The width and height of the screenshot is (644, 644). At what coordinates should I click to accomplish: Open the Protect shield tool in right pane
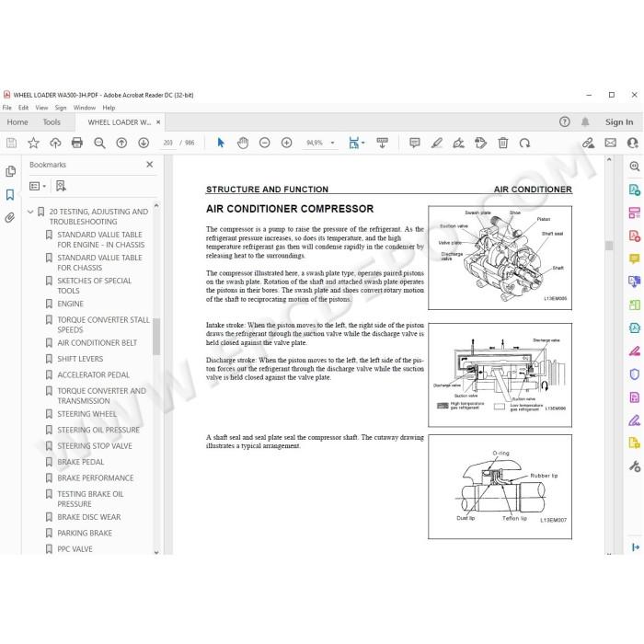[x=635, y=374]
